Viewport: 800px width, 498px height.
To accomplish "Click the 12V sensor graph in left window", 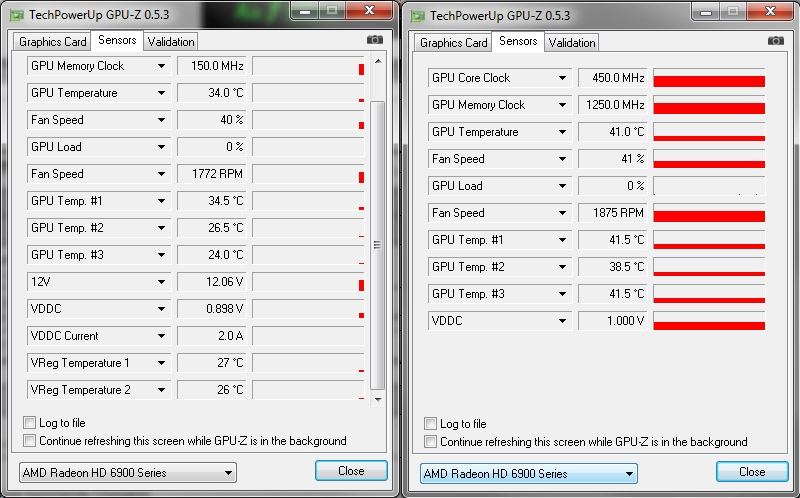I will (309, 282).
